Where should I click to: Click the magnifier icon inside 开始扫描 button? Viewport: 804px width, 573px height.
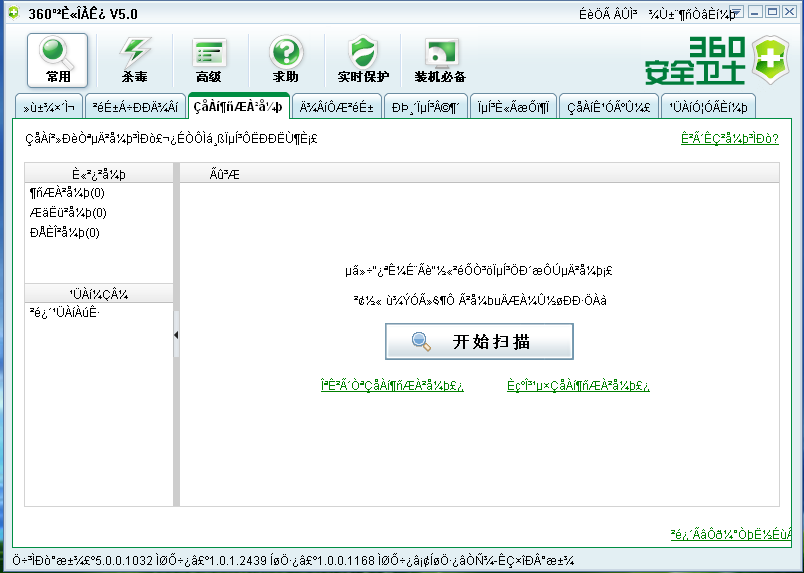pyautogui.click(x=421, y=342)
